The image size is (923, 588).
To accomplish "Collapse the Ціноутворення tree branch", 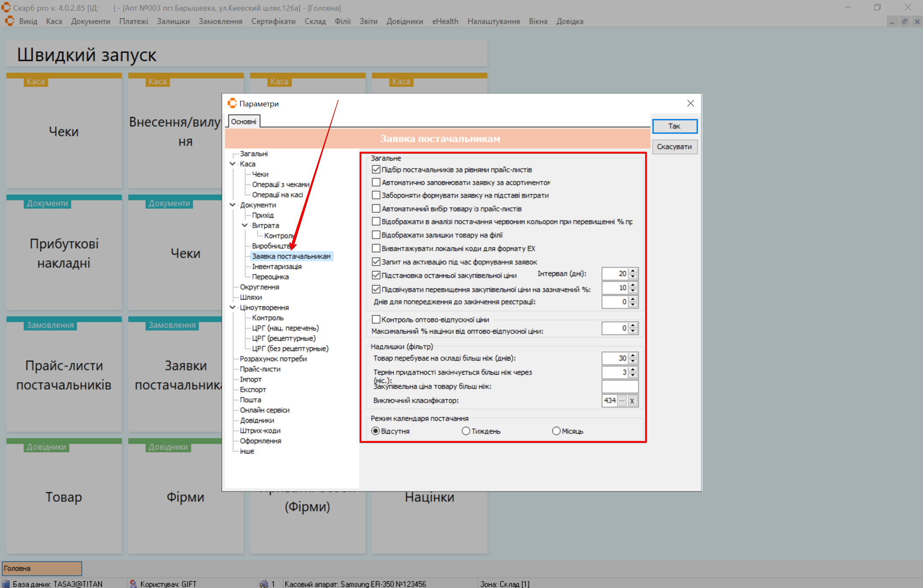I will [233, 307].
